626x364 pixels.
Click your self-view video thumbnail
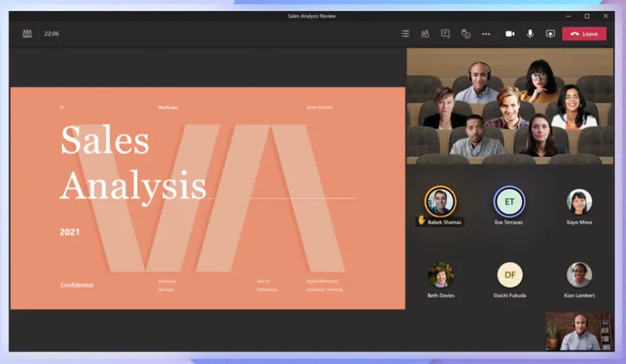coord(578,331)
